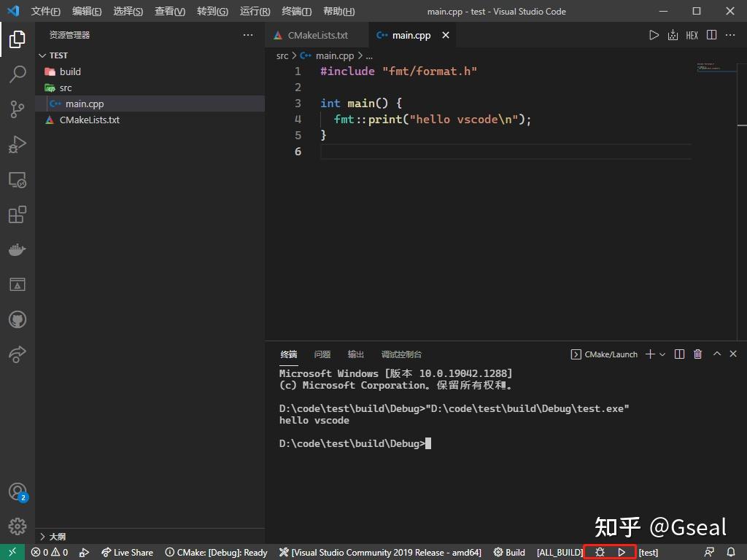Show errors and warnings in status bar
Image resolution: width=747 pixels, height=560 pixels.
pyautogui.click(x=50, y=553)
